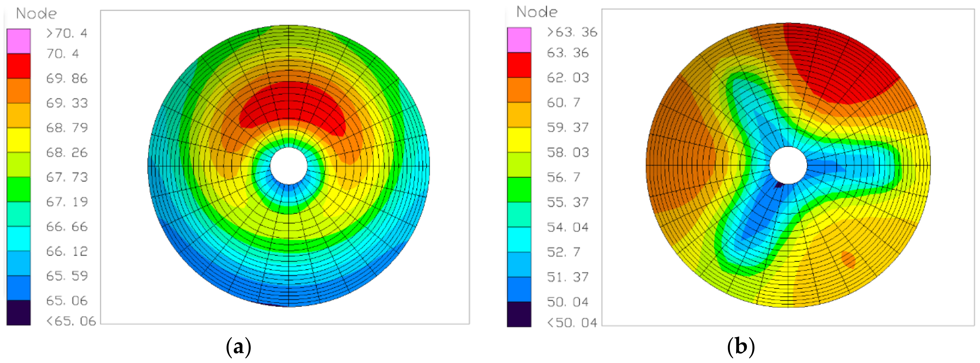Click the green 67.73 swatch in legend (a)
980x363 pixels.
click(18, 189)
